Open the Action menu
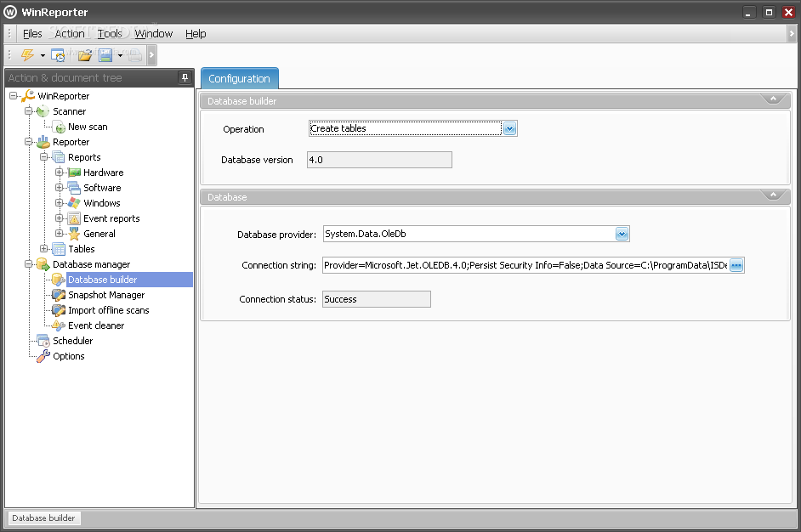Screen dimensions: 801x532 [70, 34]
